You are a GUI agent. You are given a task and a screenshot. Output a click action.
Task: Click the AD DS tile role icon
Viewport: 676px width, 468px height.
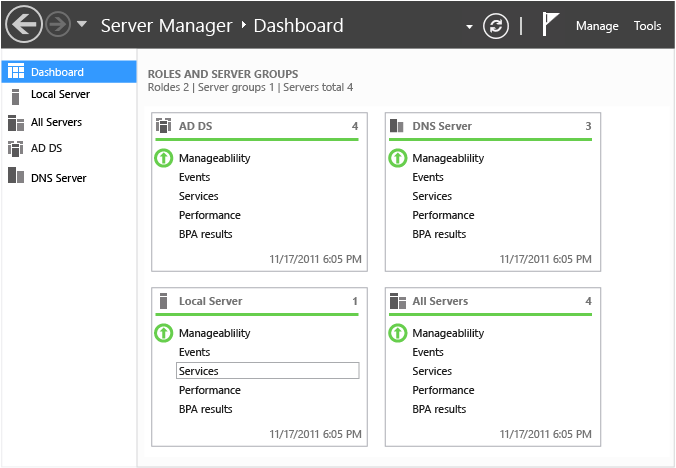pyautogui.click(x=164, y=126)
